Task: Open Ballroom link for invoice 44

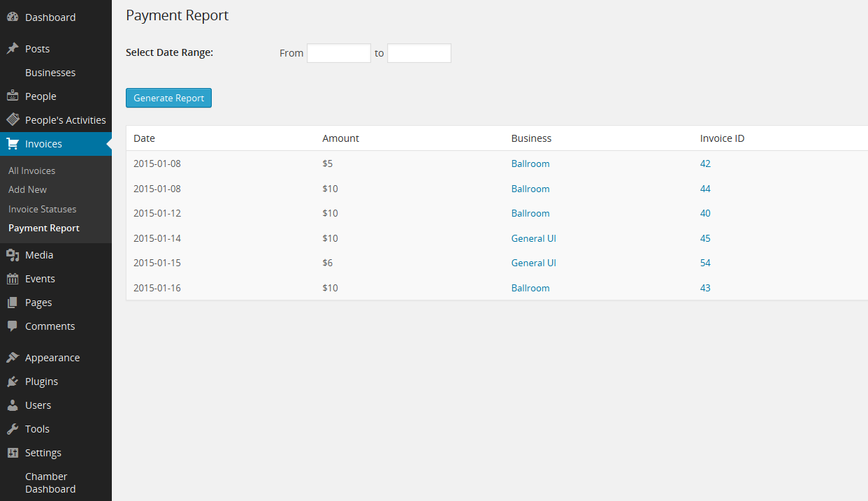Action: [530, 189]
